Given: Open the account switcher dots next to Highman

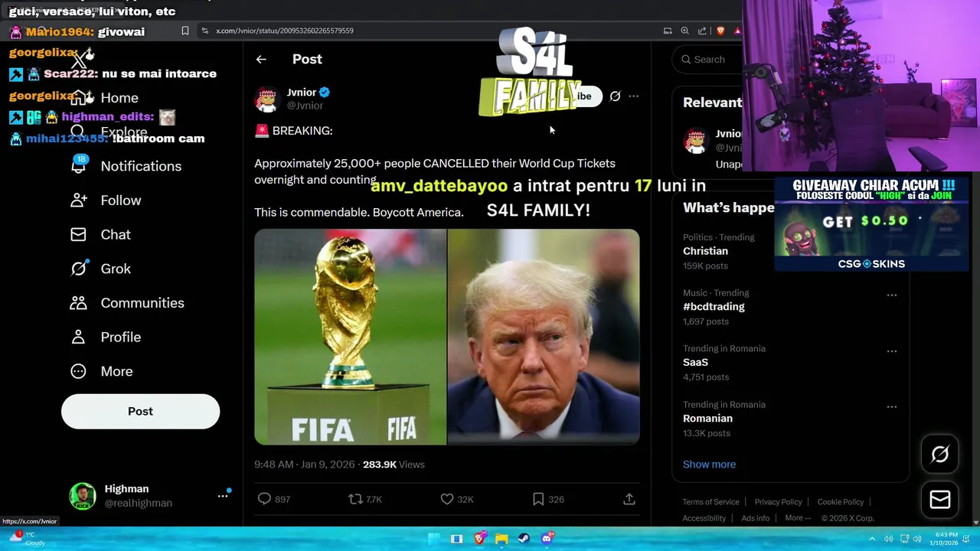Looking at the screenshot, I should coord(223,496).
